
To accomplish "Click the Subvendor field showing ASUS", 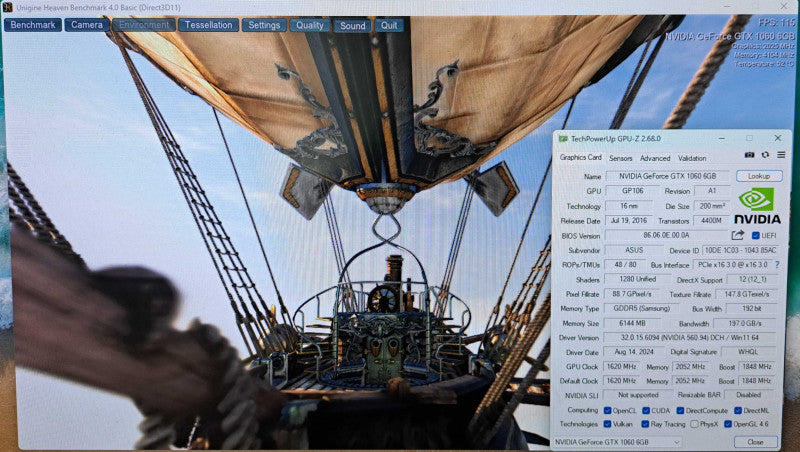I will (x=634, y=250).
